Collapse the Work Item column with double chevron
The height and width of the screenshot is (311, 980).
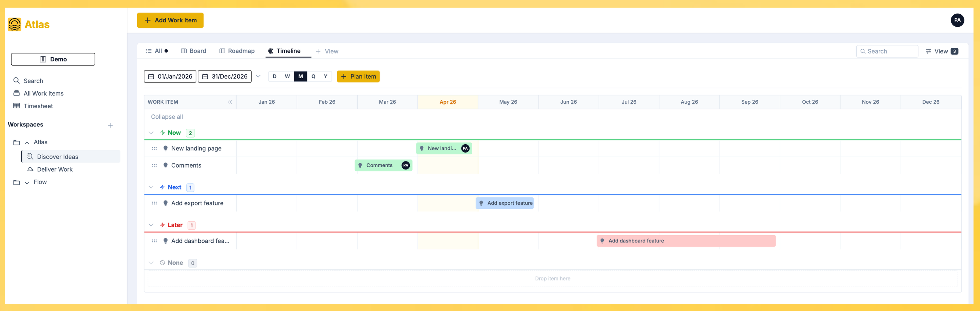[230, 102]
